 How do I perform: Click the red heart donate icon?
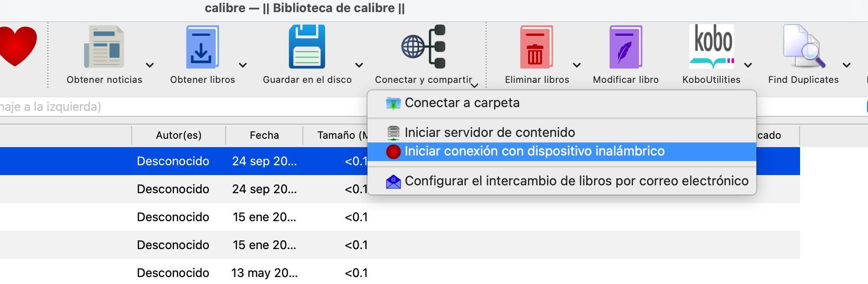tap(17, 46)
